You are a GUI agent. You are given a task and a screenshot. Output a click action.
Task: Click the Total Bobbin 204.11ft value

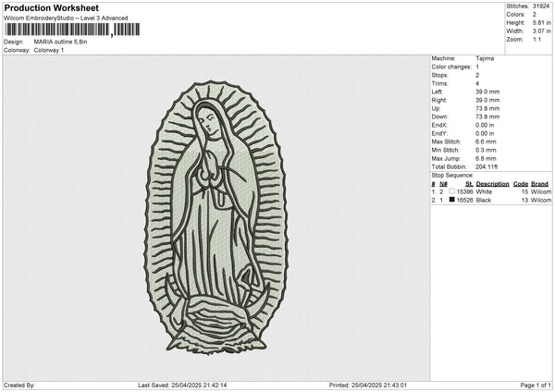(x=488, y=166)
